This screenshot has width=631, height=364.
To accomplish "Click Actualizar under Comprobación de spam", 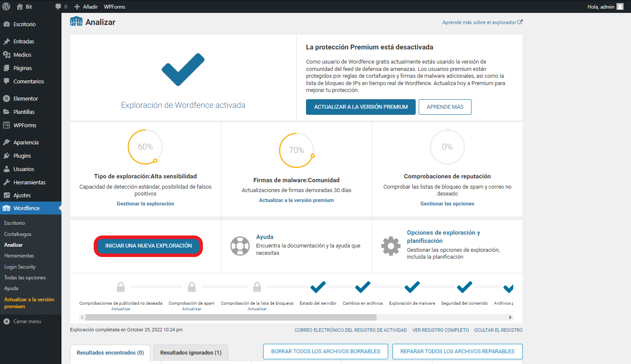I will point(192,309).
